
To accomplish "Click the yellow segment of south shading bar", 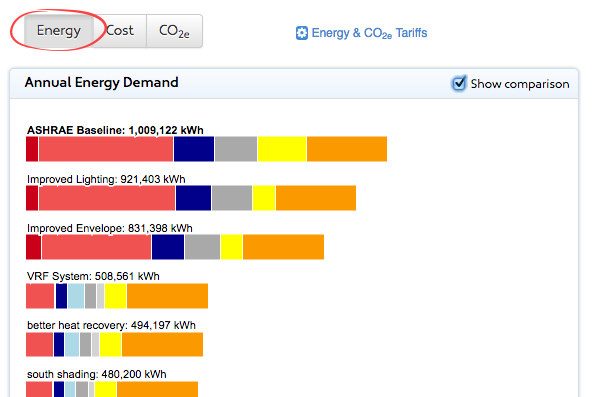I will click(105, 389).
